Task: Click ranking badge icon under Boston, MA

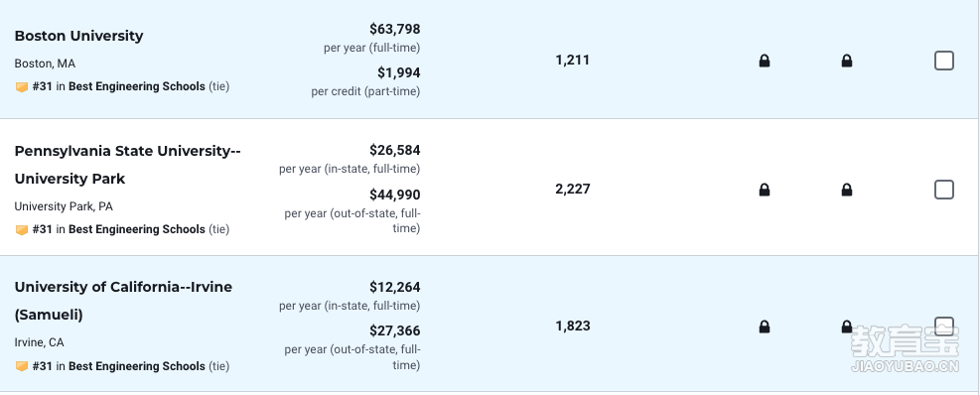Action: pos(22,87)
